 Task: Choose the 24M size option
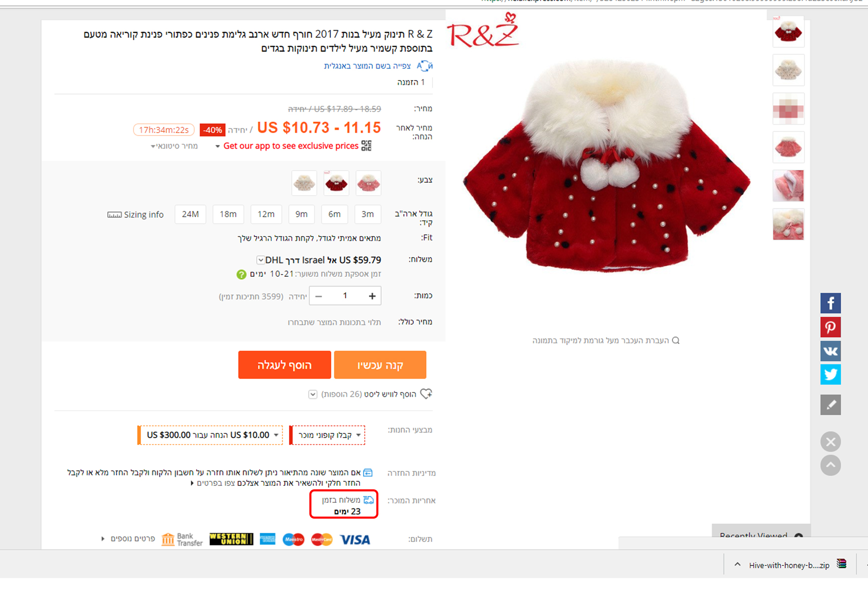click(x=190, y=214)
